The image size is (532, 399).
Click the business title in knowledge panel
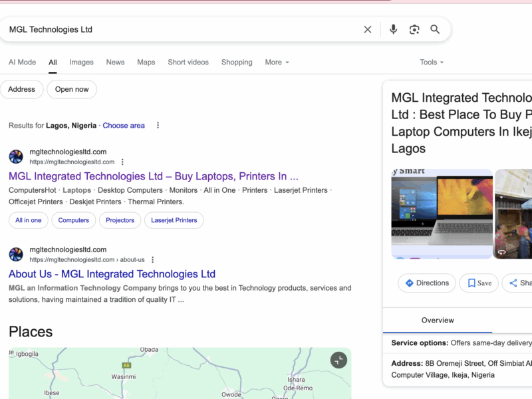(x=462, y=123)
